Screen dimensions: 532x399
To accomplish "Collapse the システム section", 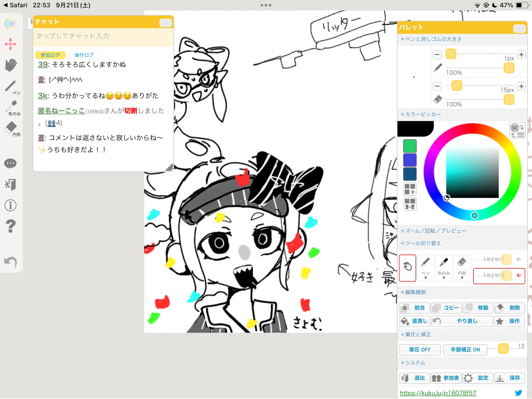I will tap(413, 363).
